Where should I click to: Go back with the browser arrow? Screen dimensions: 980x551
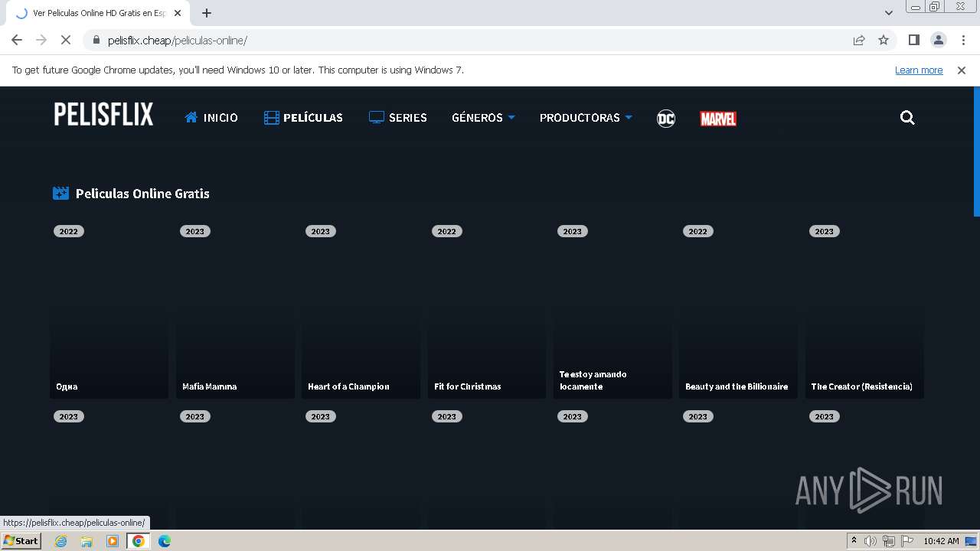click(x=17, y=40)
